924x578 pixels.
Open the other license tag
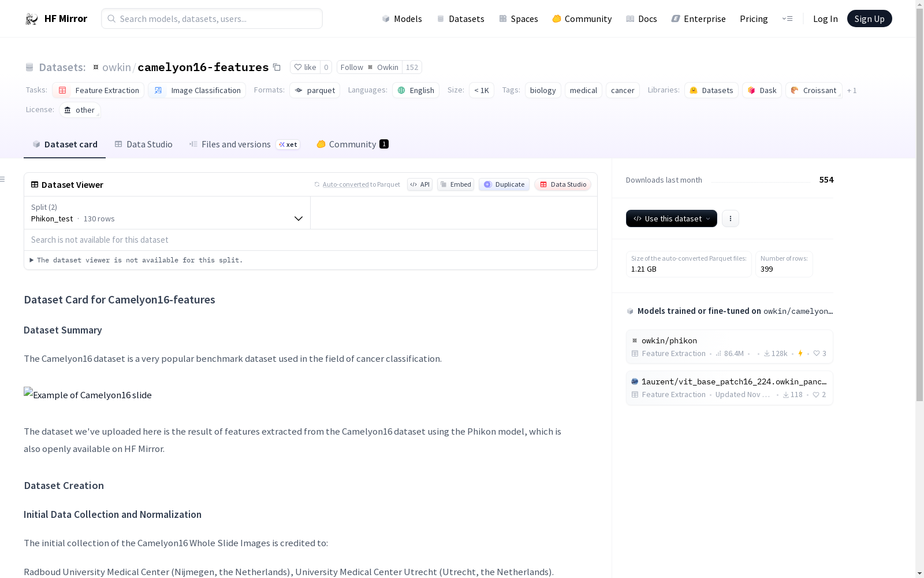click(80, 110)
